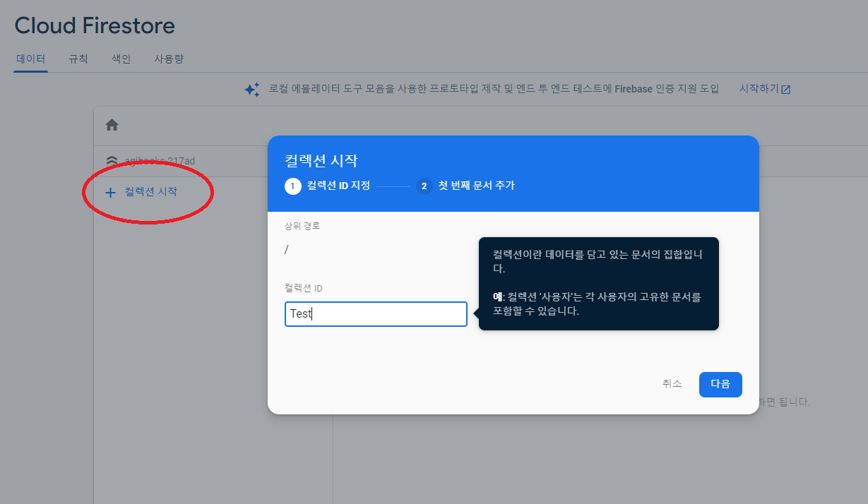Image resolution: width=868 pixels, height=504 pixels.
Task: Click the emulator announcement text mentioning Firebase
Action: [x=494, y=89]
